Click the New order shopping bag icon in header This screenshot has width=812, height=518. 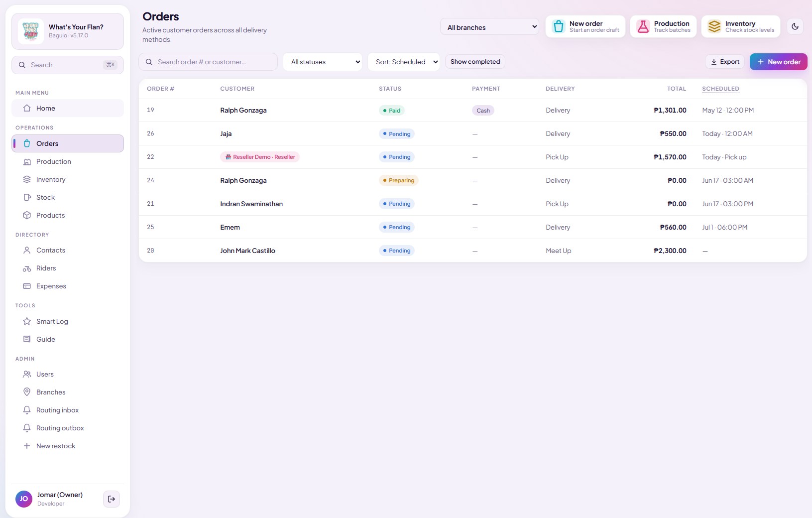[559, 26]
